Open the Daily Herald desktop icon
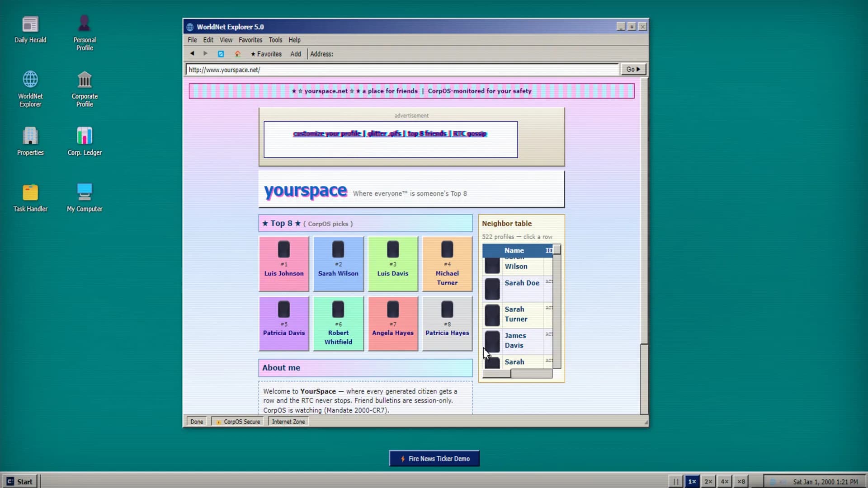This screenshot has height=488, width=868. 30,30
